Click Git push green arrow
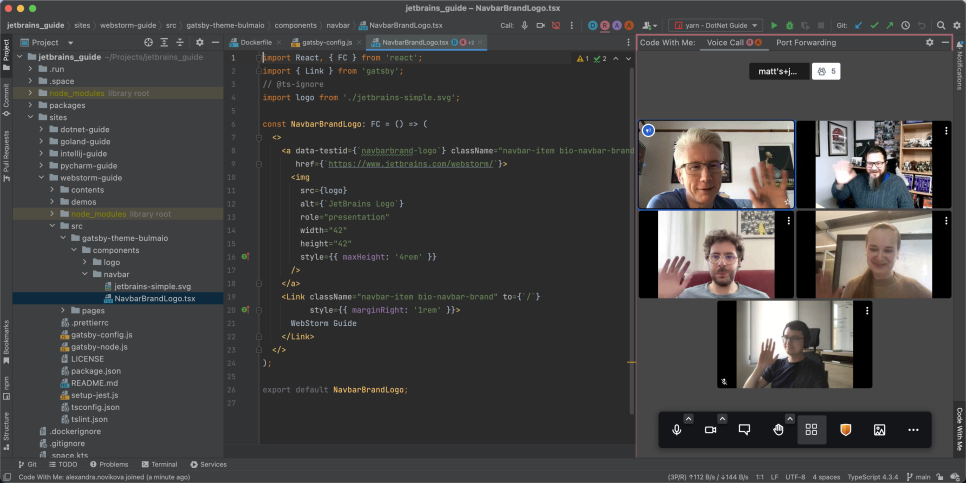 (x=890, y=25)
